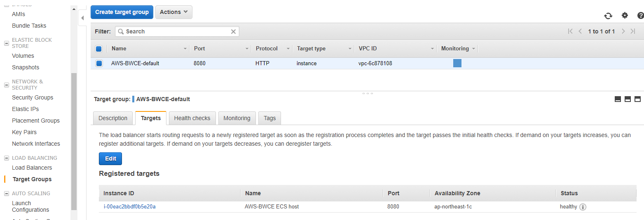Uncheck the AWS-BWCE-default row checkbox
This screenshot has width=644, height=220.
click(x=99, y=64)
